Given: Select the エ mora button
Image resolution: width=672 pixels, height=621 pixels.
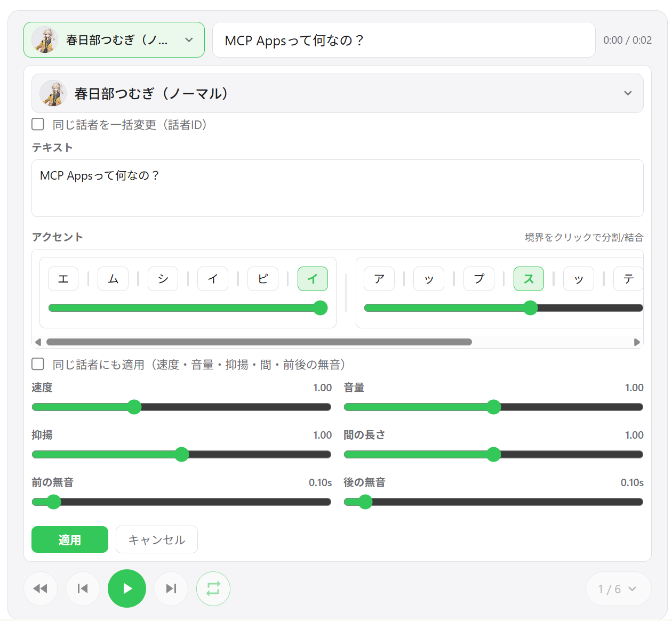Looking at the screenshot, I should [63, 279].
